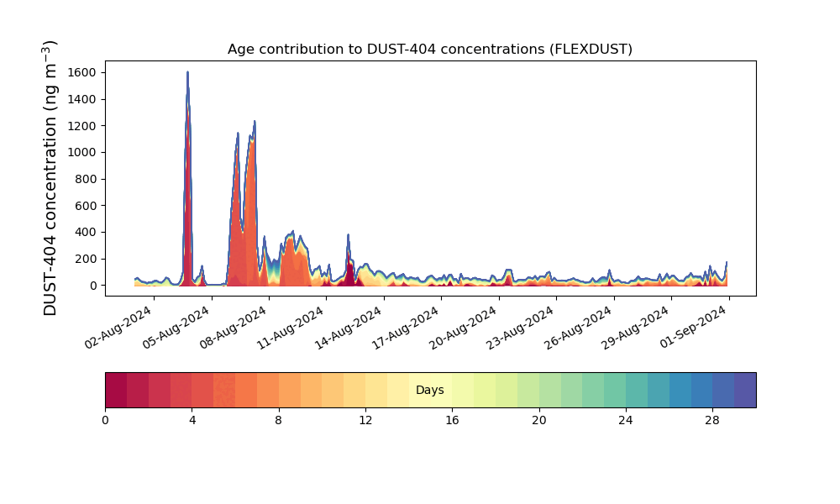Click the x-axis date 17-Aug-2024
The height and width of the screenshot is (504, 840).
coord(406,328)
